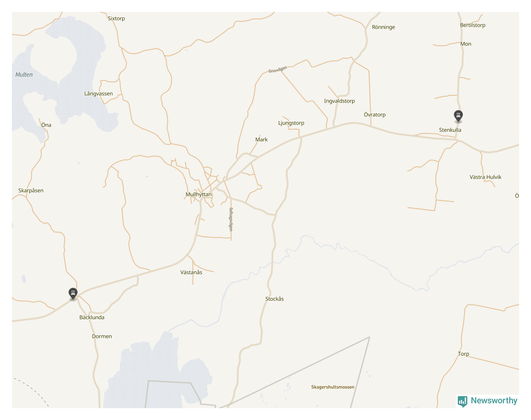Click the Långvassen place label
The image size is (531, 420).
(98, 94)
